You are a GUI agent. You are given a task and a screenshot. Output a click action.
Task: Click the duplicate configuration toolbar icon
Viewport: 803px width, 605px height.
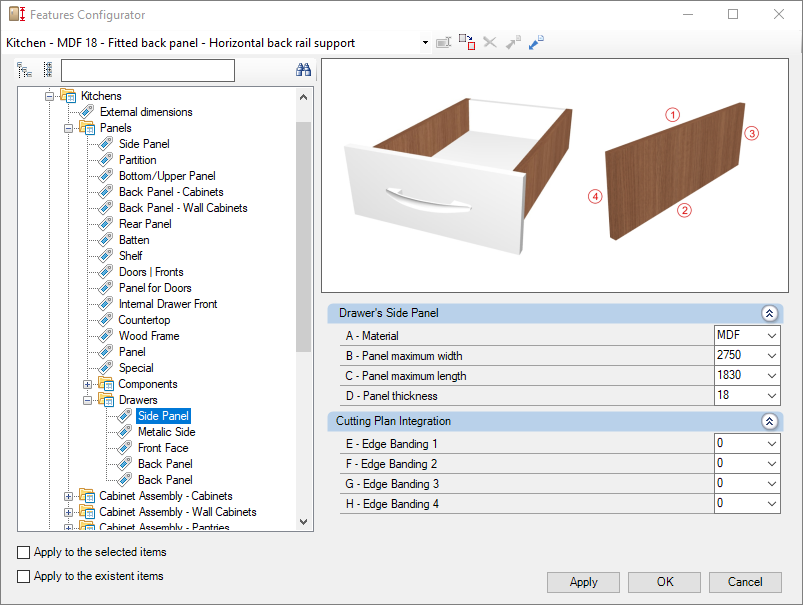[467, 42]
